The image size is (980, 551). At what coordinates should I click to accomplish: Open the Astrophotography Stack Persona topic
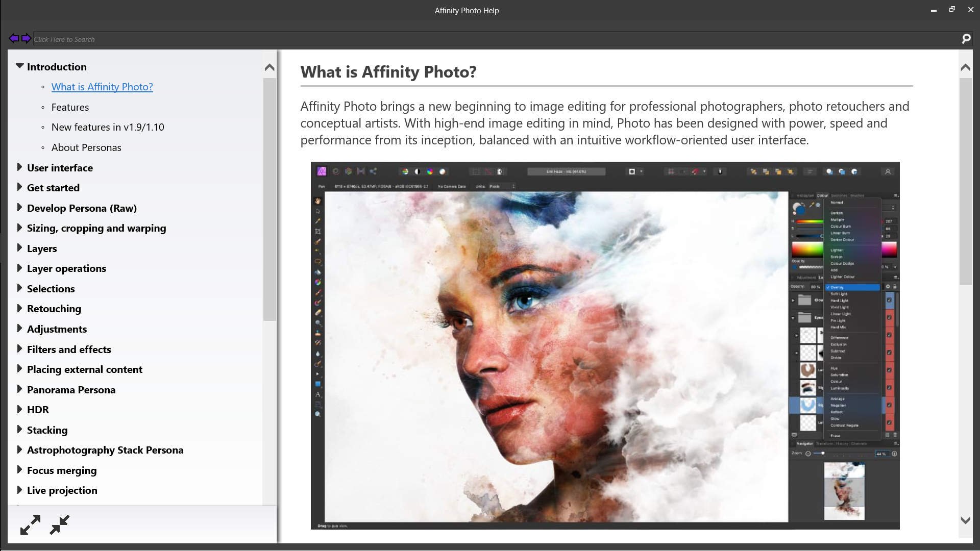[105, 450]
